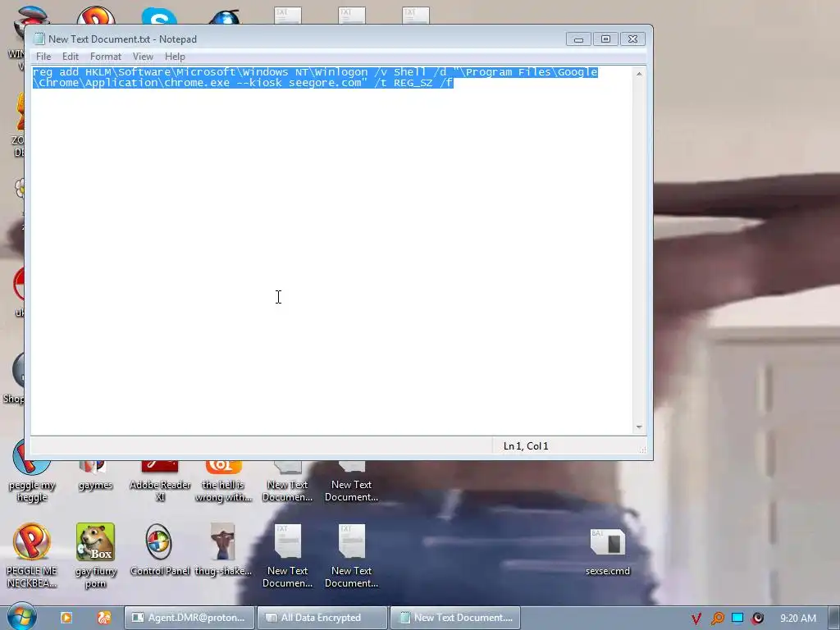Select the Control Panel desktop icon
The height and width of the screenshot is (630, 840).
(159, 549)
